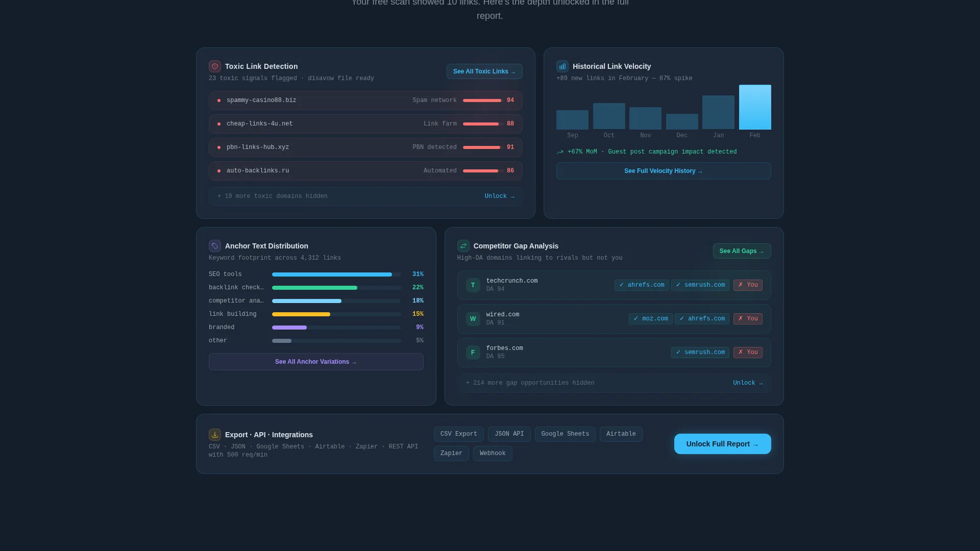Select the JSON API chip
The width and height of the screenshot is (980, 551).
tap(509, 434)
